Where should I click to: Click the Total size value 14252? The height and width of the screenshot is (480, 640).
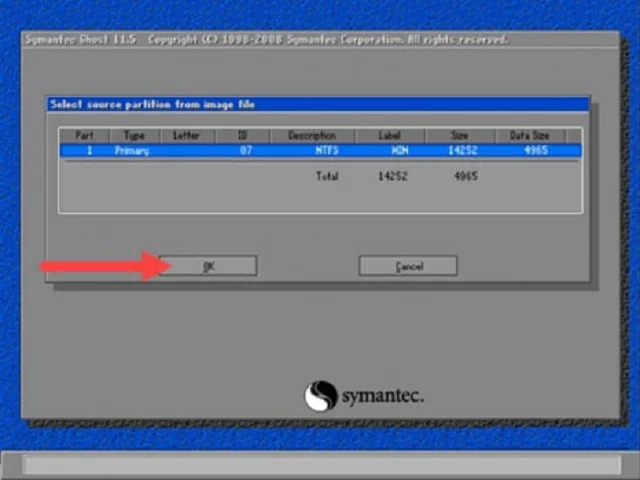[x=393, y=176]
